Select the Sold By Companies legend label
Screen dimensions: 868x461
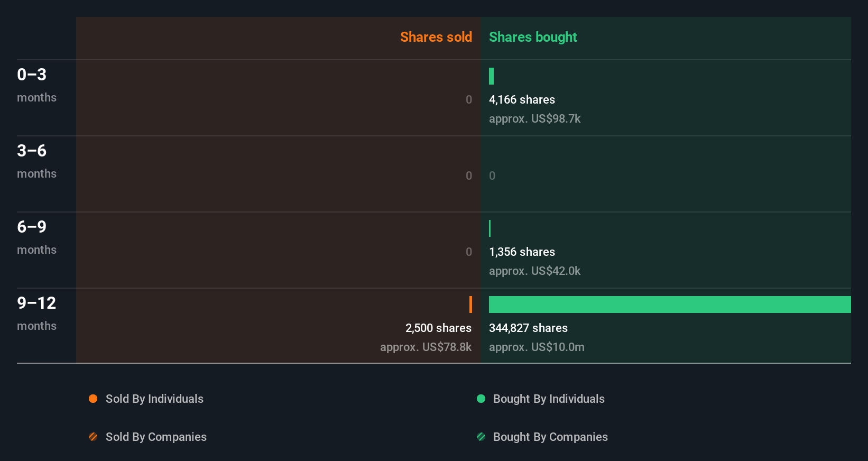coord(156,437)
